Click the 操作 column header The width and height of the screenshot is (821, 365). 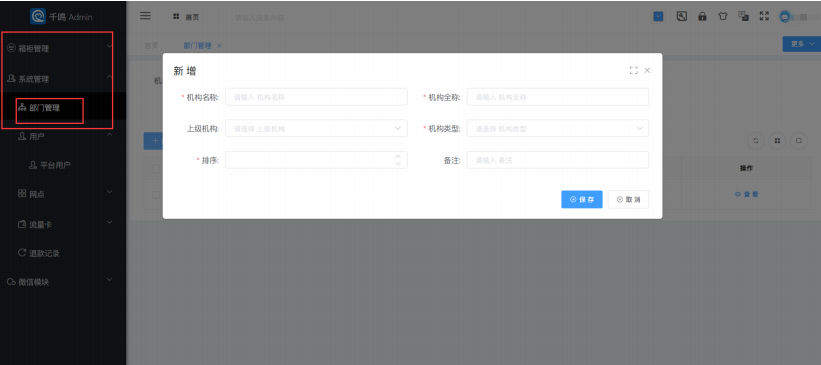tap(746, 169)
